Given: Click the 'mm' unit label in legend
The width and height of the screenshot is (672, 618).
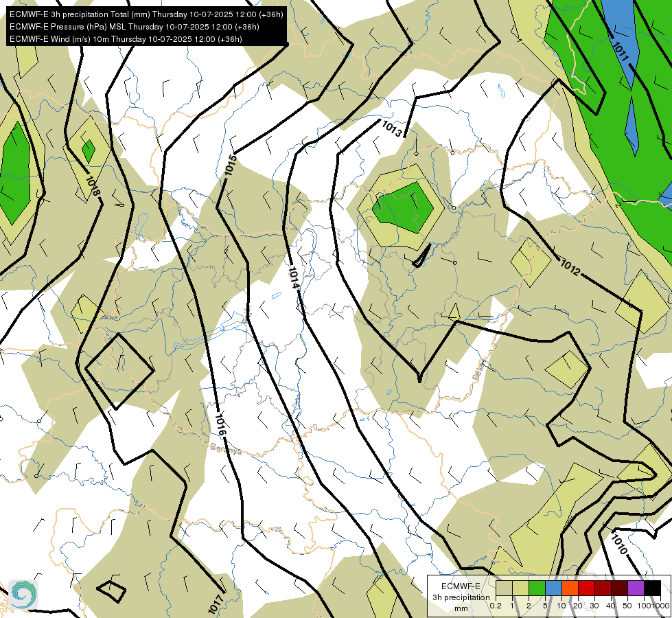Looking at the screenshot, I should pos(461,608).
